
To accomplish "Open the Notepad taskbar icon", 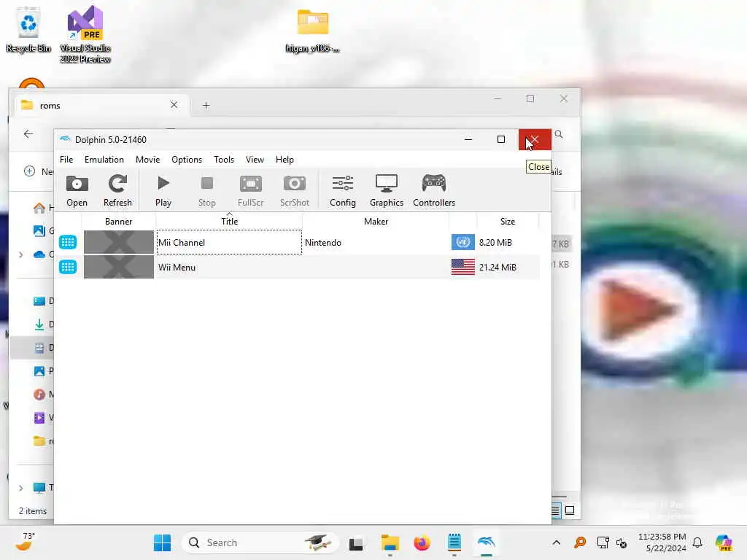I will [x=454, y=542].
